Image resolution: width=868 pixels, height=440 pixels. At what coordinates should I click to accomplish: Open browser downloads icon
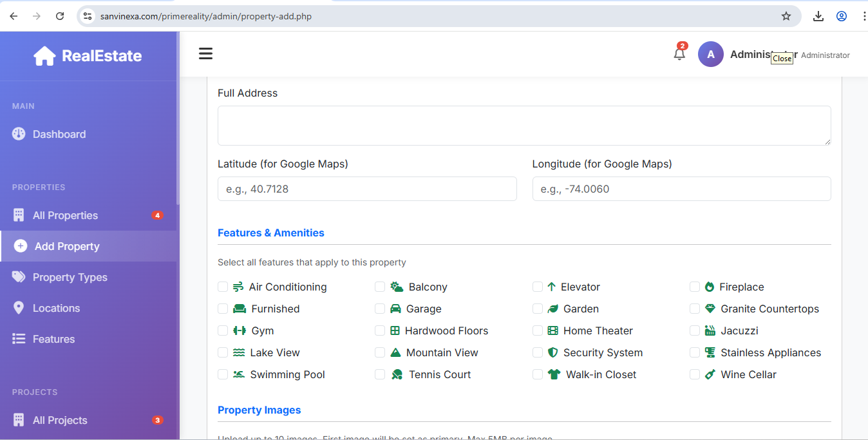[x=818, y=16]
